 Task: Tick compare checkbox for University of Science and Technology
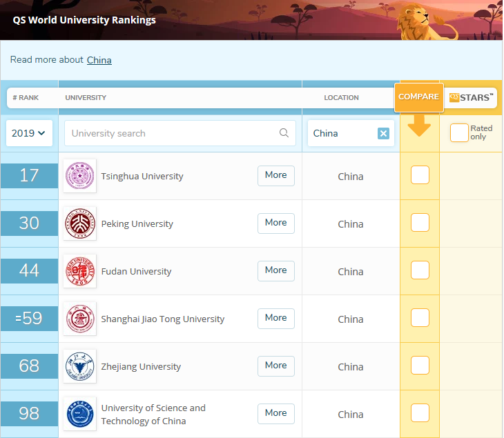420,412
